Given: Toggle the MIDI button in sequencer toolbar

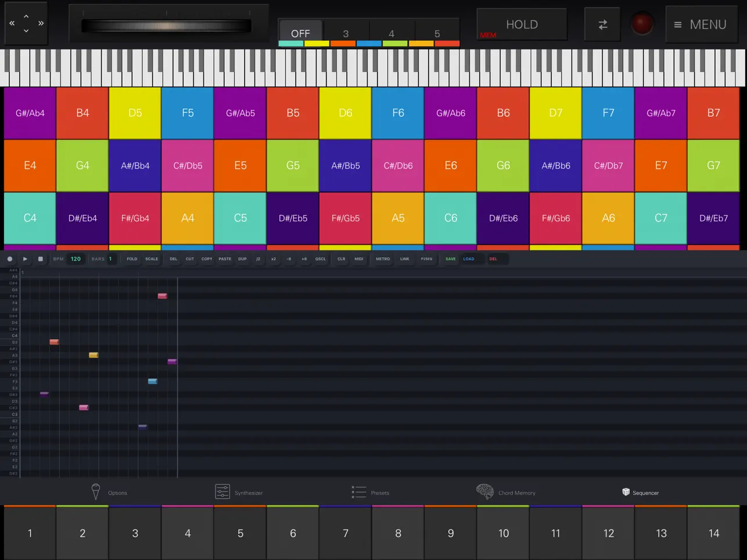Looking at the screenshot, I should (x=359, y=259).
